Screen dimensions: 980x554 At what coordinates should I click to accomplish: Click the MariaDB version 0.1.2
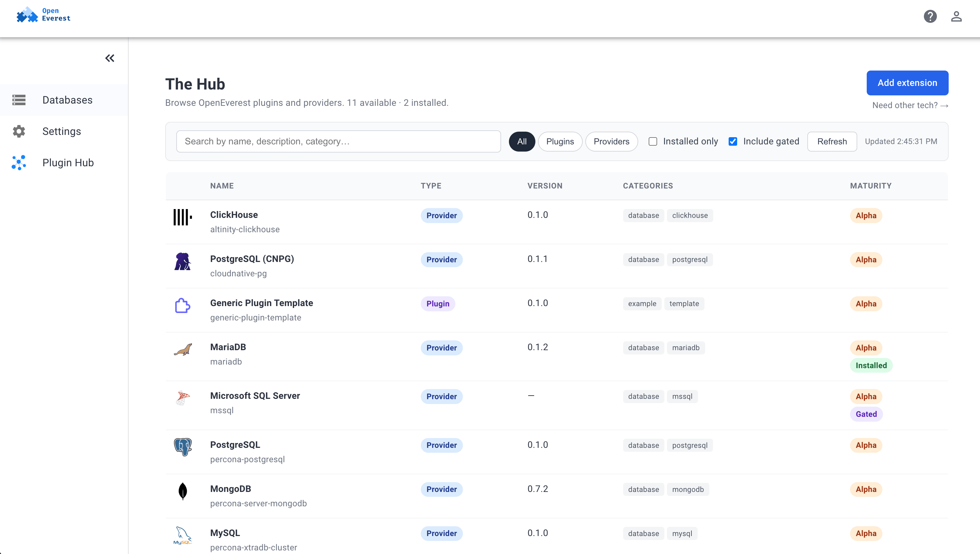(538, 347)
